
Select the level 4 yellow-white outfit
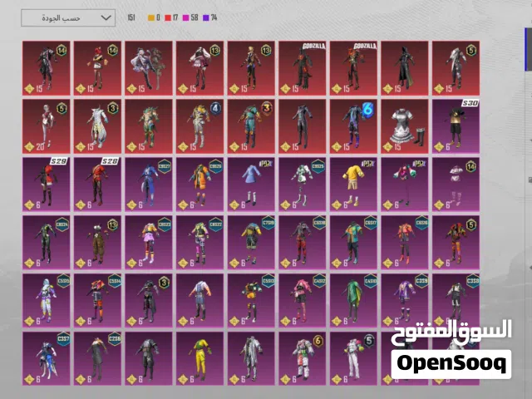(x=199, y=126)
